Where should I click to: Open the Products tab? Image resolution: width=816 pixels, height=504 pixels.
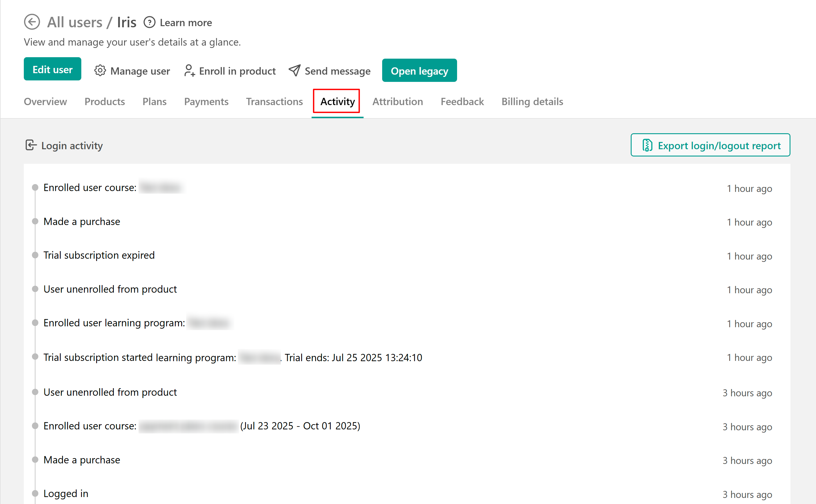(105, 102)
